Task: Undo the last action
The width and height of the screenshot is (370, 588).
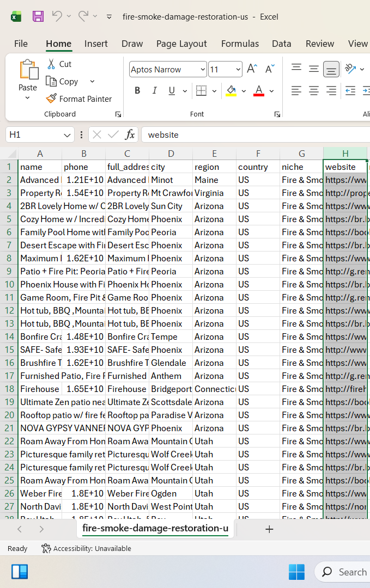Action: coord(57,16)
